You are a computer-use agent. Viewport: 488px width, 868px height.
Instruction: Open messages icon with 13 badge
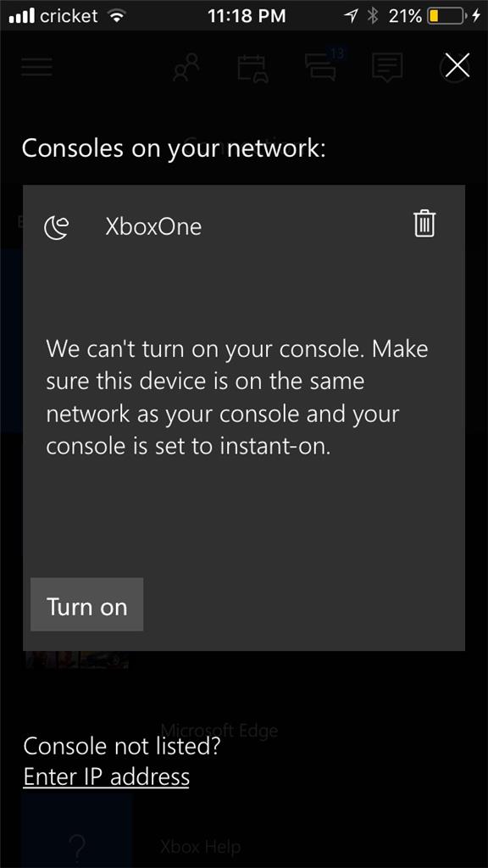point(323,66)
